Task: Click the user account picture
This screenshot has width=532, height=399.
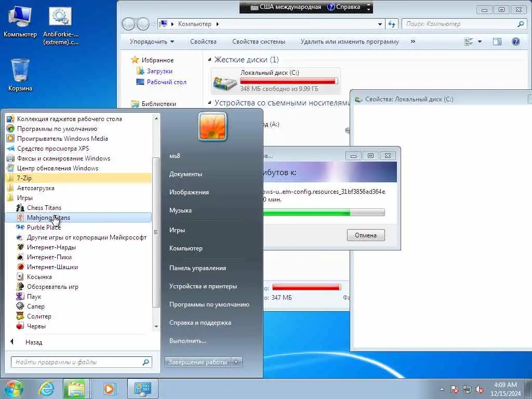Action: tap(212, 126)
